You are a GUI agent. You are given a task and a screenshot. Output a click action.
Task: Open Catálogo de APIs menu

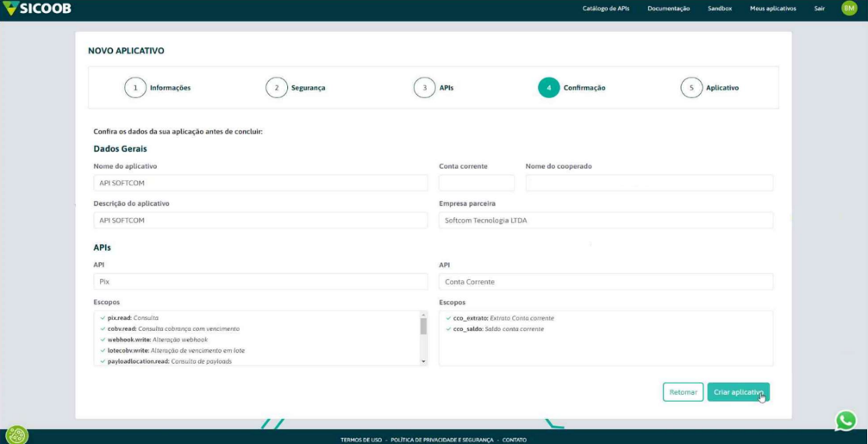pos(606,9)
